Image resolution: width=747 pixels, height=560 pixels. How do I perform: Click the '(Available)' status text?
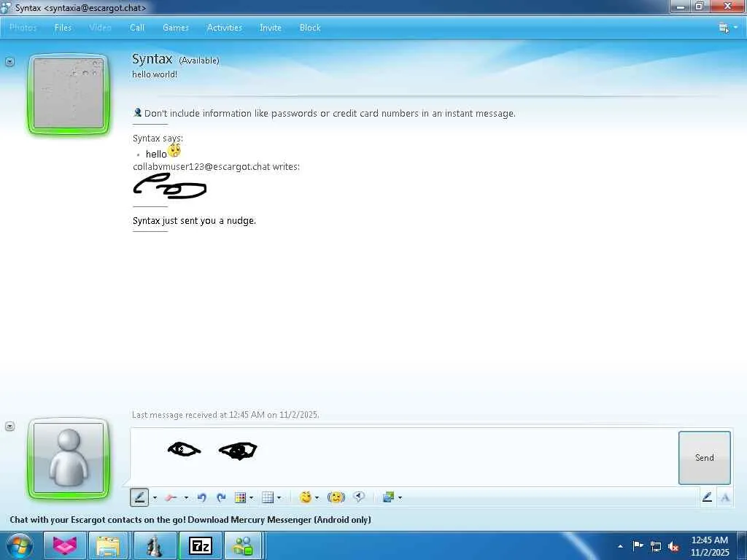point(199,61)
